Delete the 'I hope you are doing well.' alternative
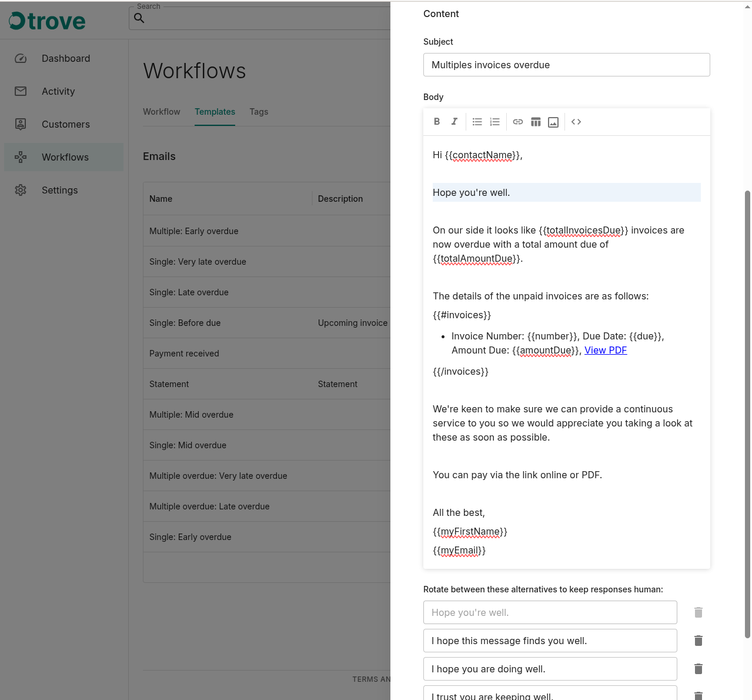Viewport: 752px width, 700px height. point(698,669)
